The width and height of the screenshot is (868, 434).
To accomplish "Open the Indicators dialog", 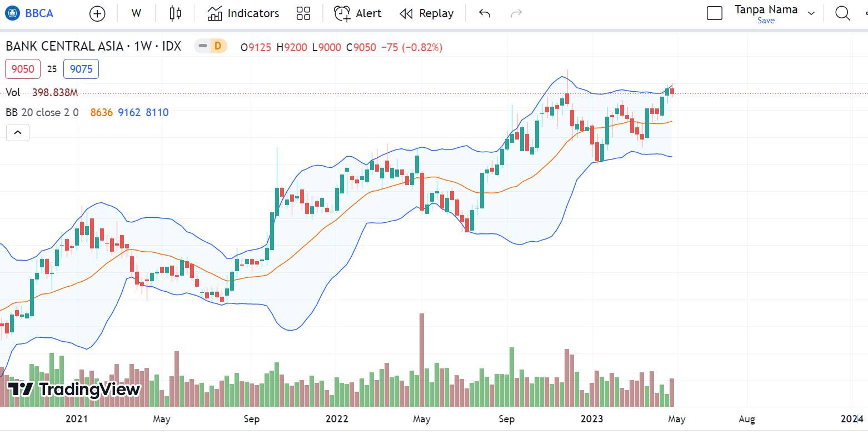I will point(243,13).
